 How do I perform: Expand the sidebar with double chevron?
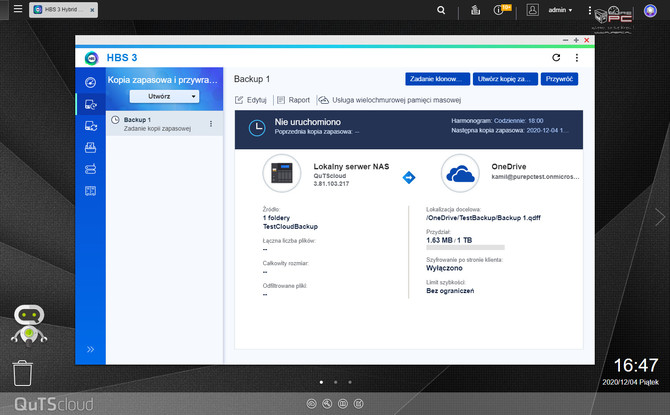91,349
